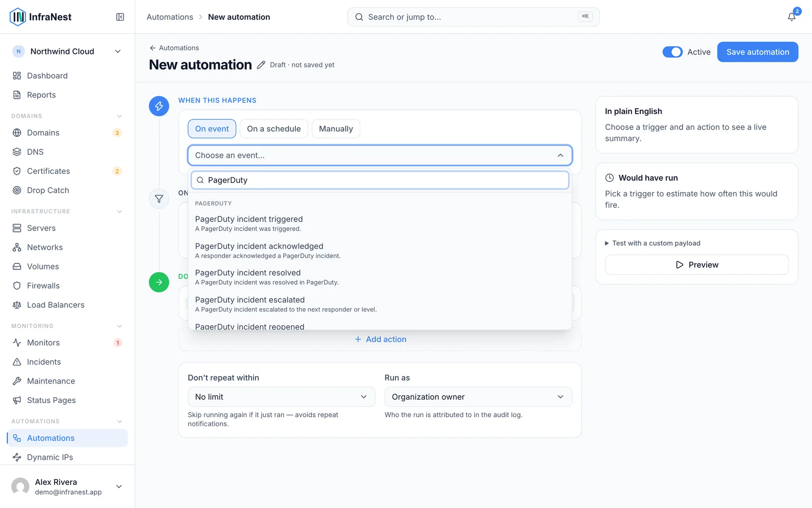Close the Choose an event dropdown
Screen dimensions: 812x508
[380, 156]
